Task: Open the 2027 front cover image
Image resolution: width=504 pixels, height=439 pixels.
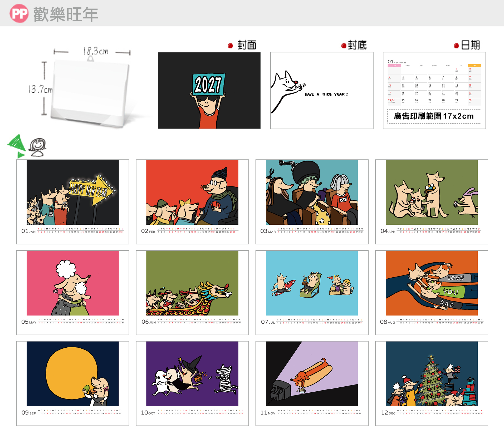Action: [x=209, y=90]
